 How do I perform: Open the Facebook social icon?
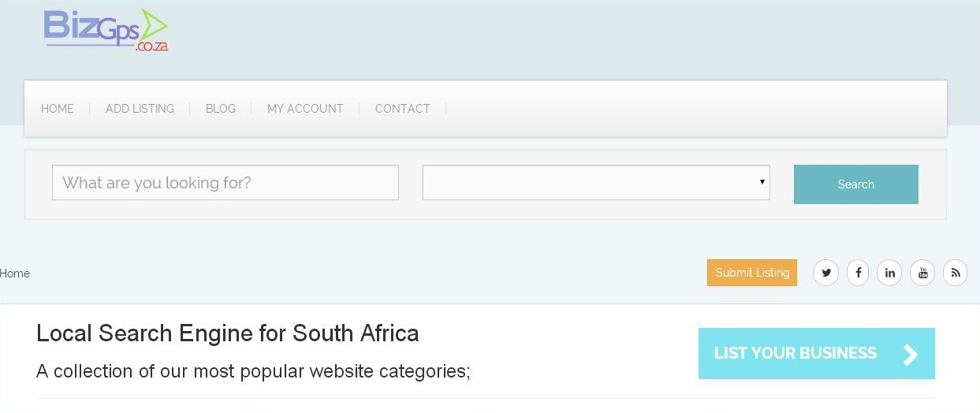pos(858,273)
